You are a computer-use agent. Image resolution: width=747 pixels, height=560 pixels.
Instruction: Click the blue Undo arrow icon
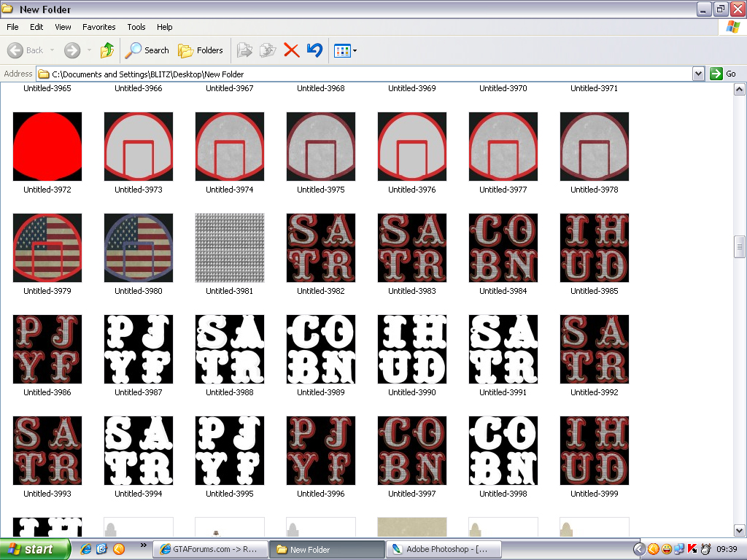click(x=314, y=50)
